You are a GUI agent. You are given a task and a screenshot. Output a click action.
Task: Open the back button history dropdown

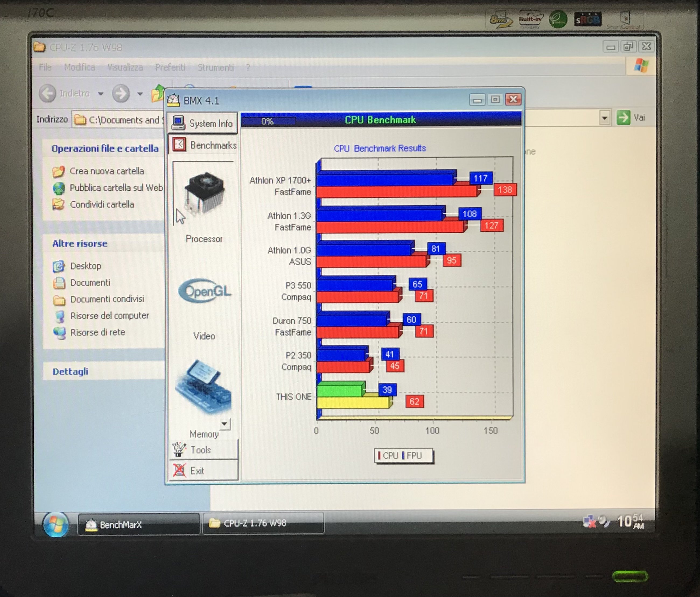pyautogui.click(x=101, y=94)
